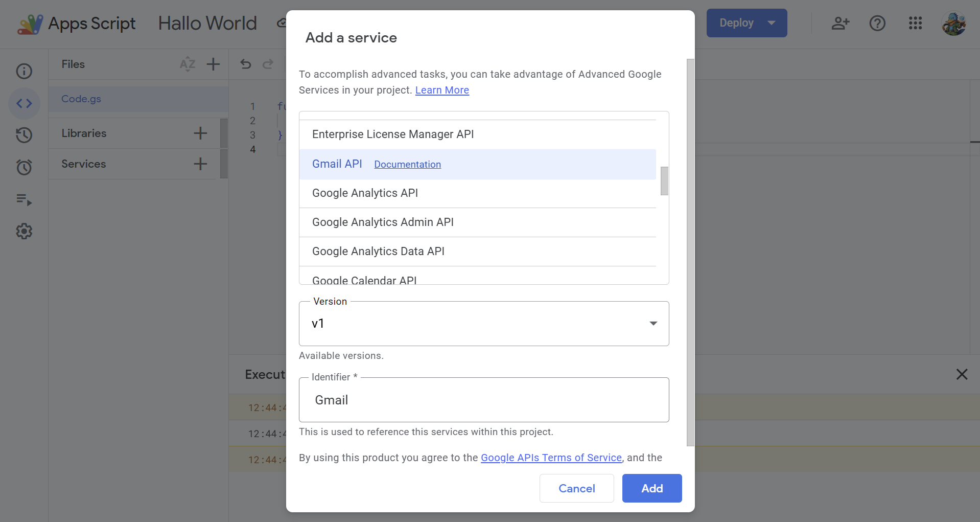980x522 pixels.
Task: Click the Services section header
Action: point(84,164)
